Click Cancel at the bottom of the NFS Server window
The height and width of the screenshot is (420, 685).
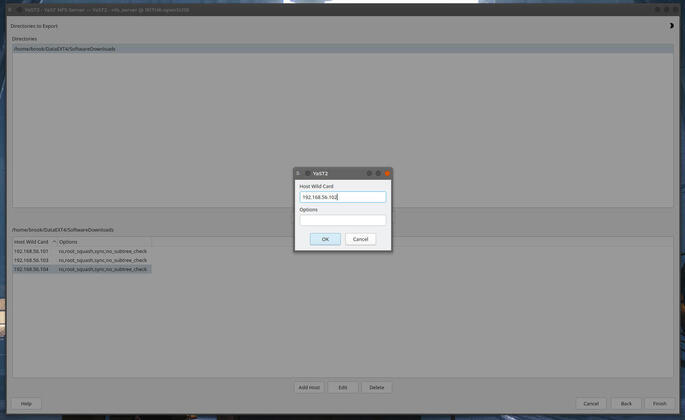591,403
